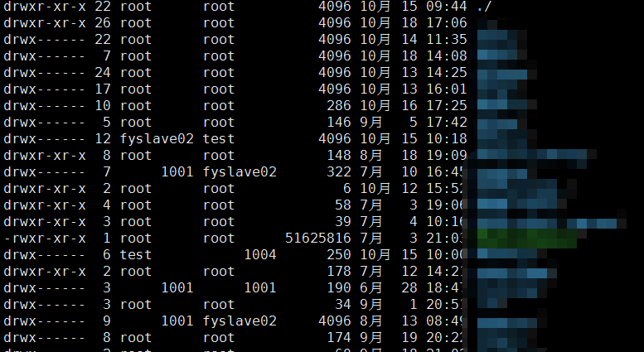
Task: Click link count '24' in the 14:25 row
Action: (103, 73)
